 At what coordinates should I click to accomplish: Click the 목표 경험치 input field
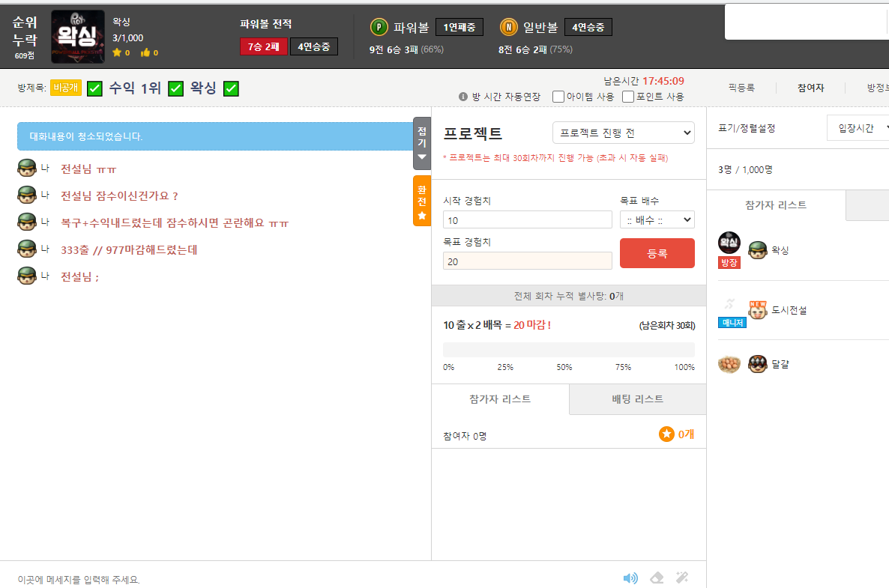(527, 261)
